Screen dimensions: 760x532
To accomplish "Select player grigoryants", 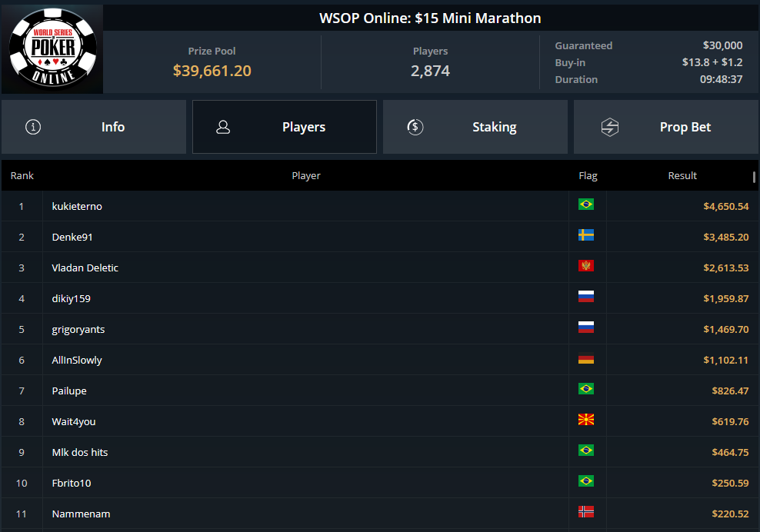I will (78, 329).
